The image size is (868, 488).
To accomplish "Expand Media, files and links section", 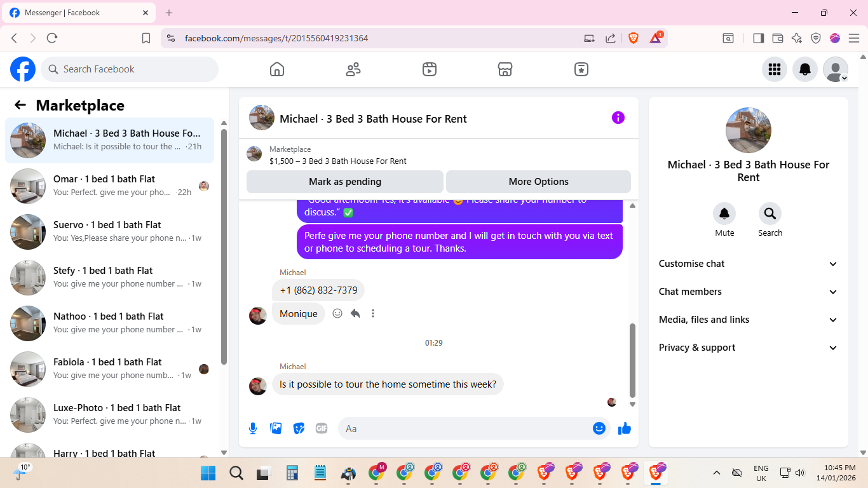I will point(748,320).
